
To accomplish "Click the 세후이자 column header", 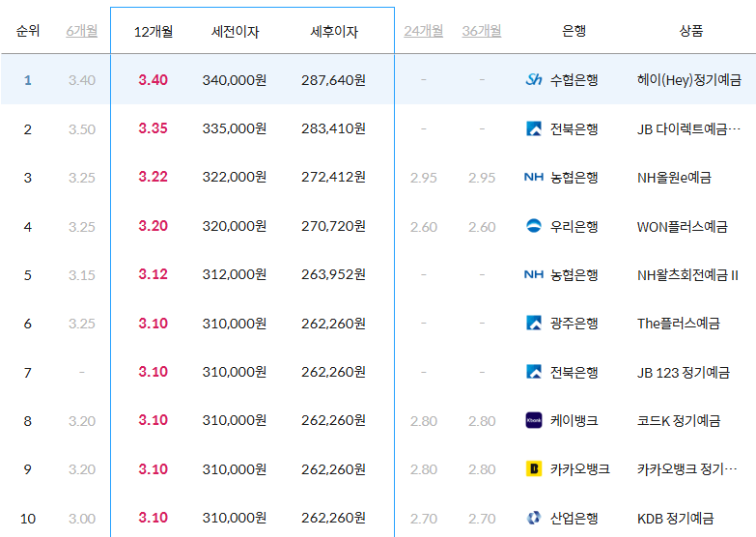I will (x=334, y=31).
